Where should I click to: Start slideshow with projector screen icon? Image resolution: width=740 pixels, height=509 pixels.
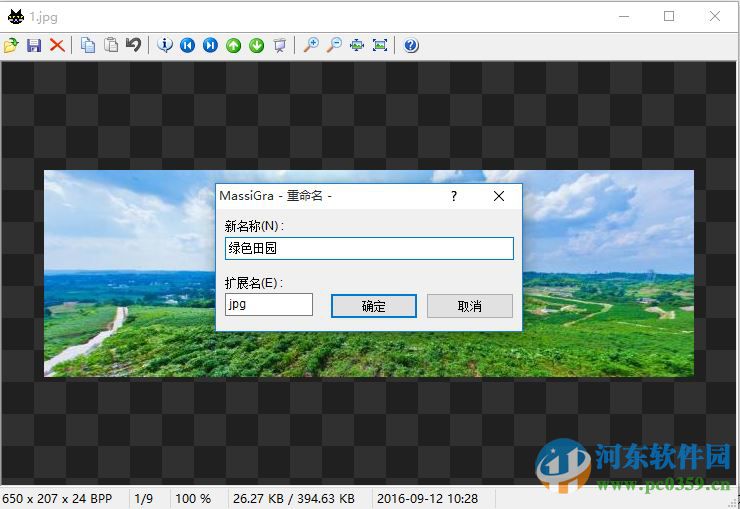pos(280,45)
